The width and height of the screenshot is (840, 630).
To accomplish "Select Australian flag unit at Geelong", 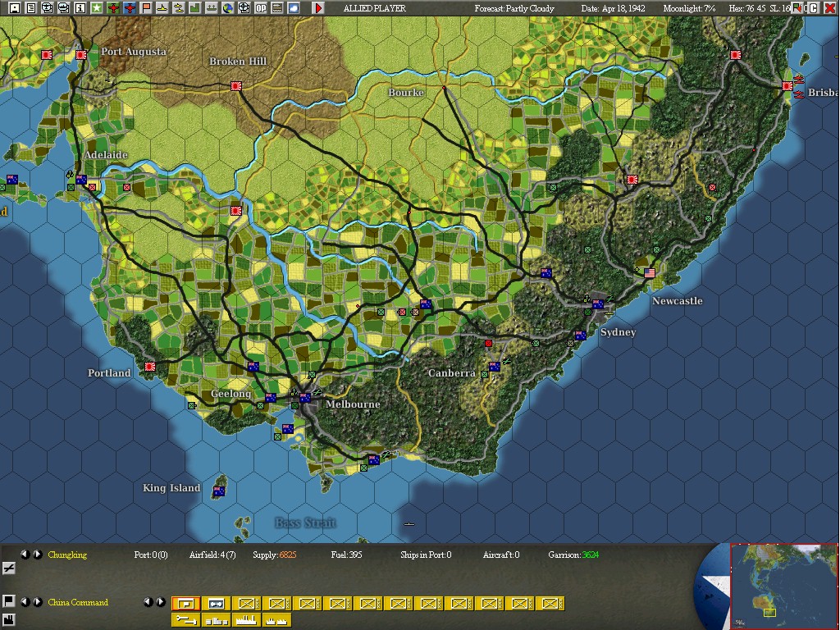I will point(271,398).
